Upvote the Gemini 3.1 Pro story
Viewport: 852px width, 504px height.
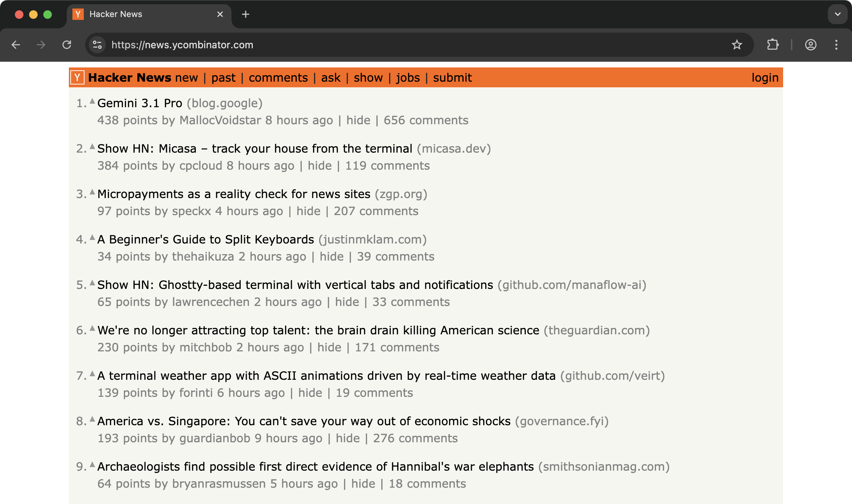pyautogui.click(x=92, y=102)
